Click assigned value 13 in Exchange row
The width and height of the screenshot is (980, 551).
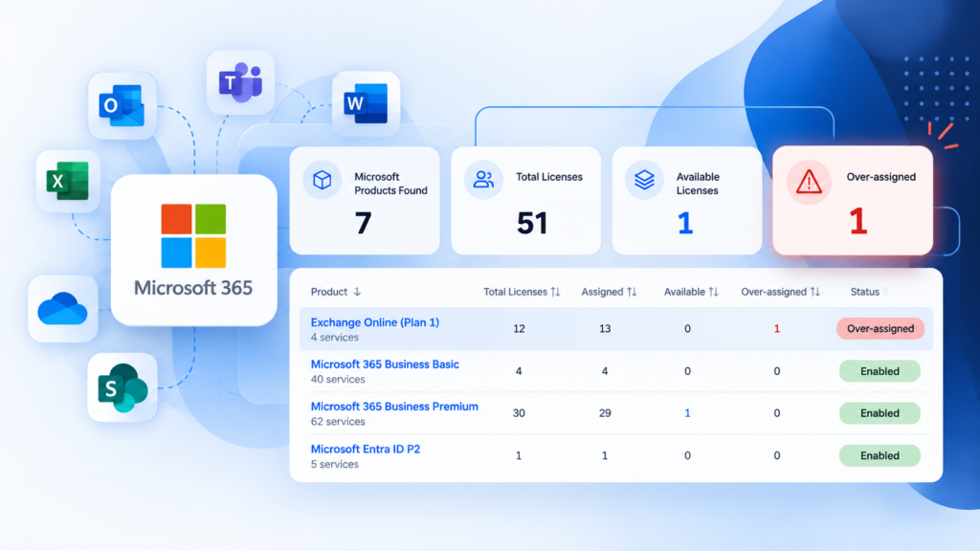click(x=605, y=329)
